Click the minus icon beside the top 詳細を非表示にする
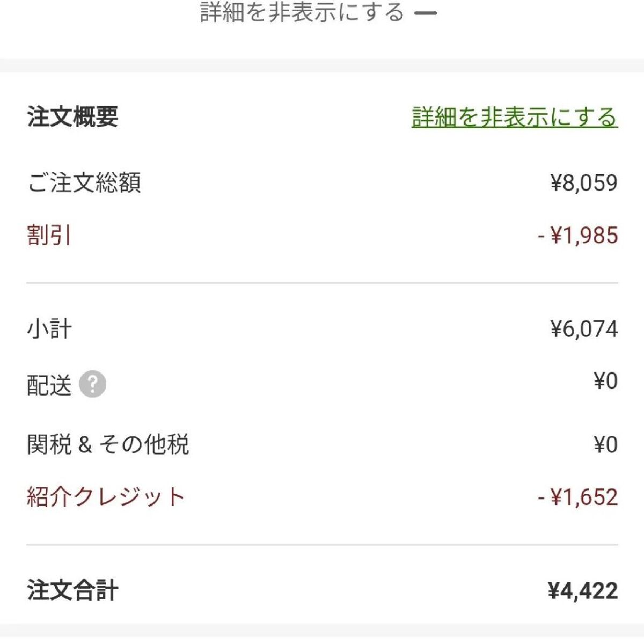The height and width of the screenshot is (644, 644). [x=426, y=13]
